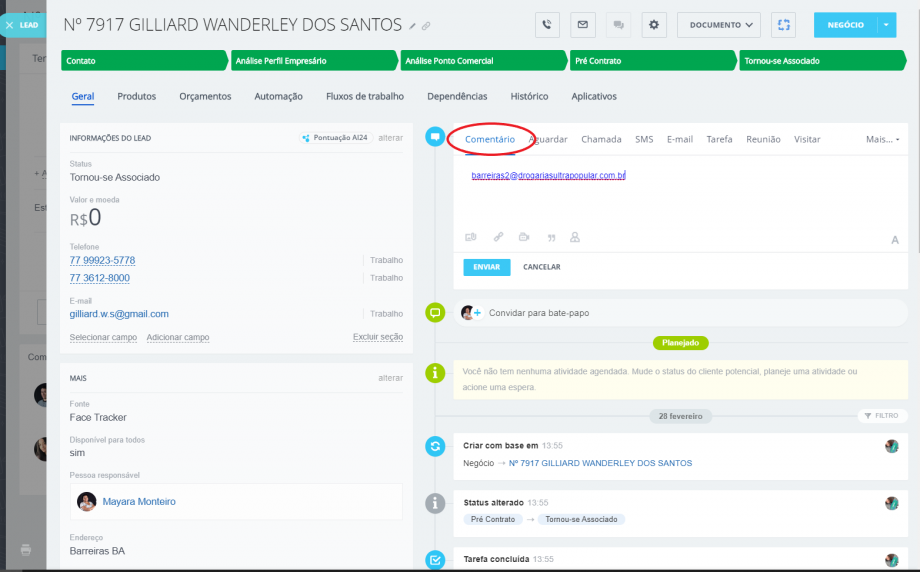
Task: Click the QR scan frame icon
Action: click(783, 25)
